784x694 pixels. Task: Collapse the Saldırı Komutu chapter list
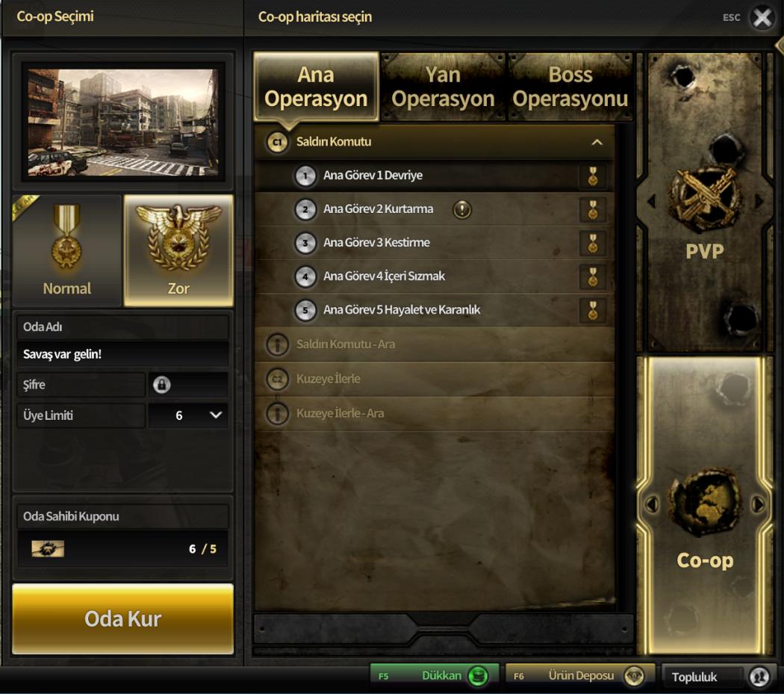(597, 142)
